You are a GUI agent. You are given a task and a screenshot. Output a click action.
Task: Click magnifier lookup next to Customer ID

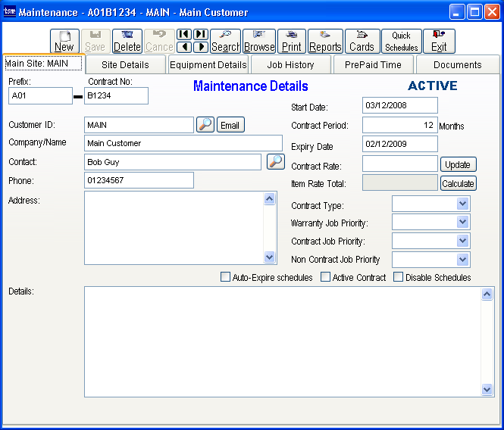tap(205, 125)
